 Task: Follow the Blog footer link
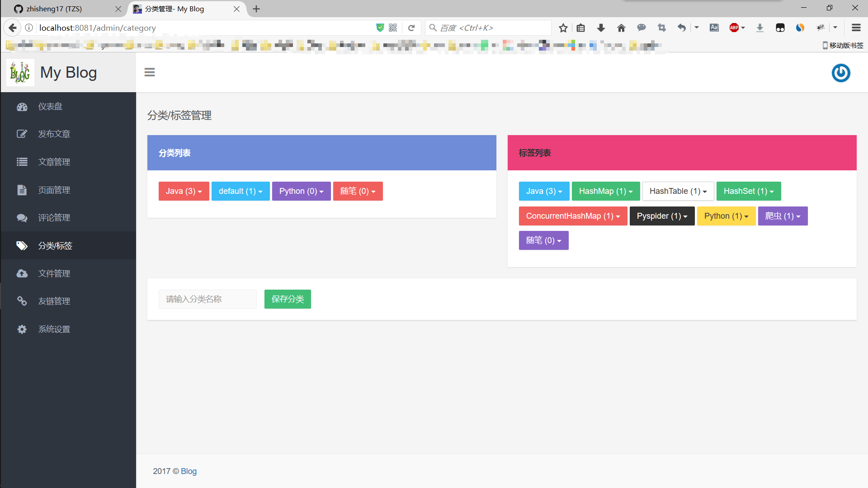coord(189,471)
